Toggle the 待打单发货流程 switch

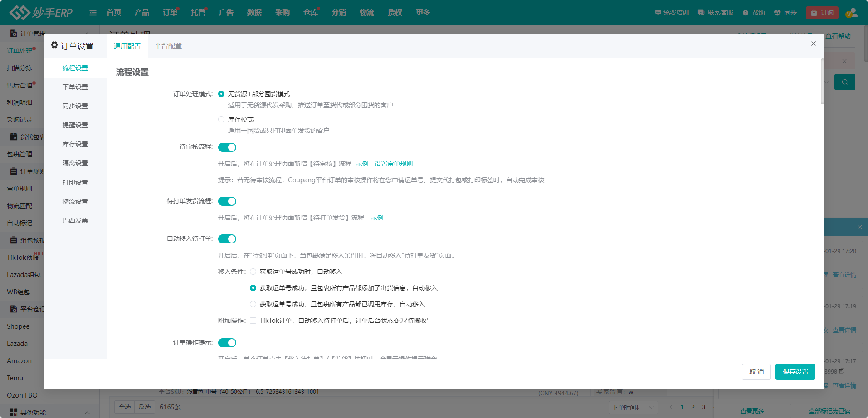(x=227, y=201)
